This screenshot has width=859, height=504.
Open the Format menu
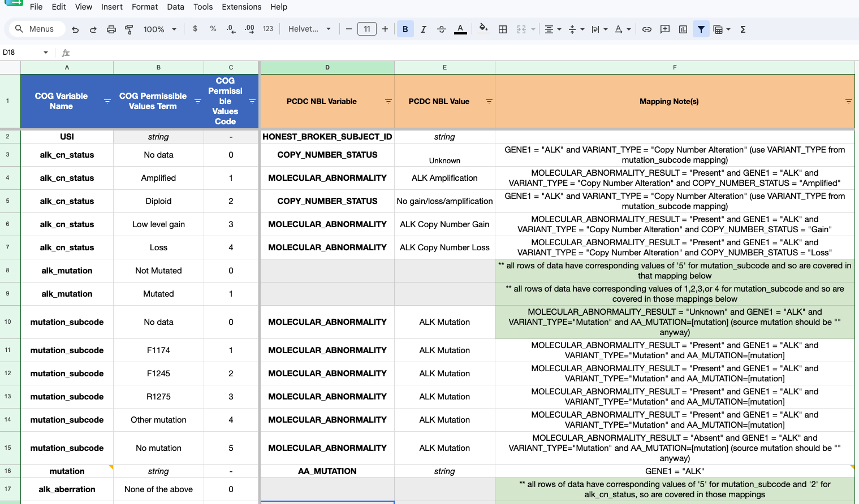point(145,7)
